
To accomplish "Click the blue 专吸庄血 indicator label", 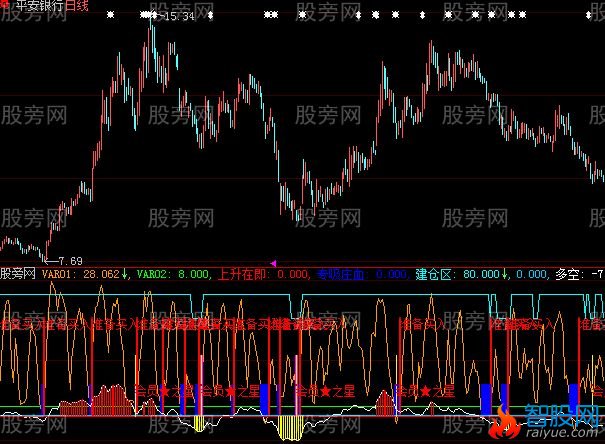I will [x=340, y=274].
